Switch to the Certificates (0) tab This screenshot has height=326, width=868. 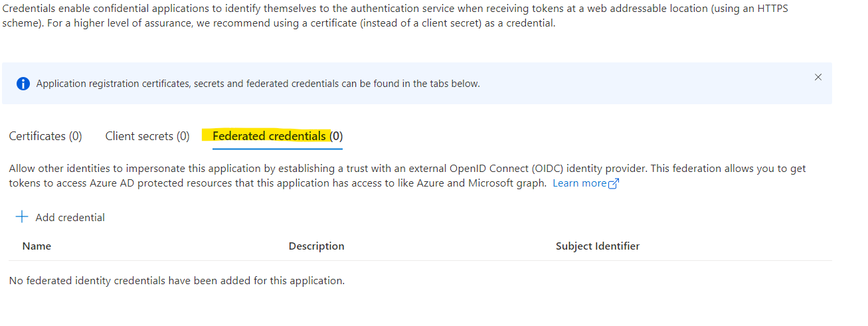[x=45, y=136]
